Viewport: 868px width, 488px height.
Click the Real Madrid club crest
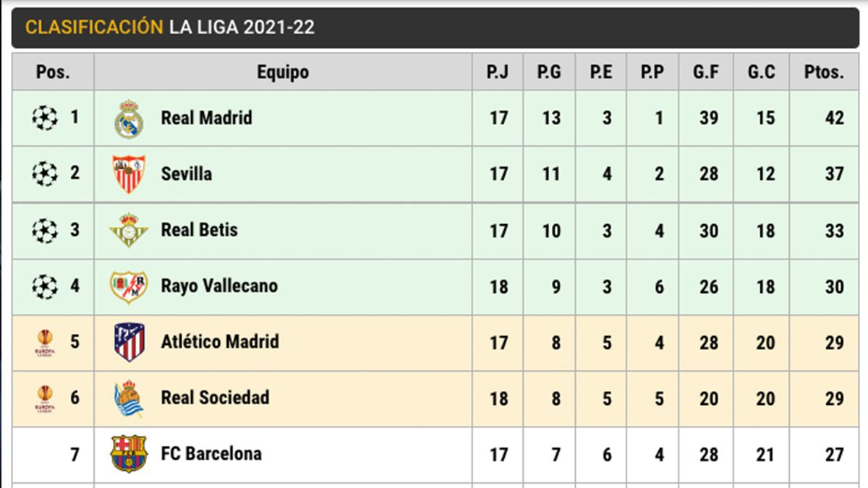pos(129,119)
